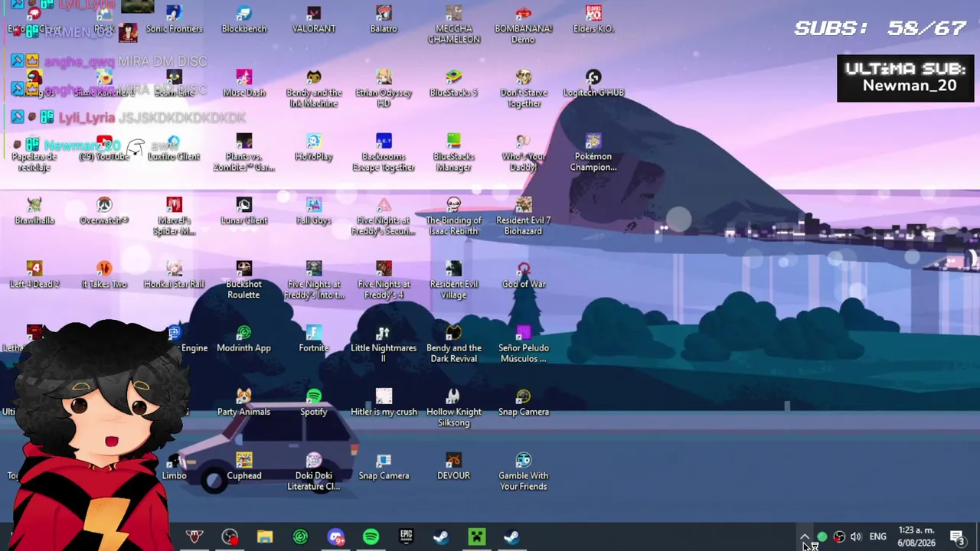
Task: Select the Resident Evil 7 Biohazard icon
Action: click(x=524, y=216)
